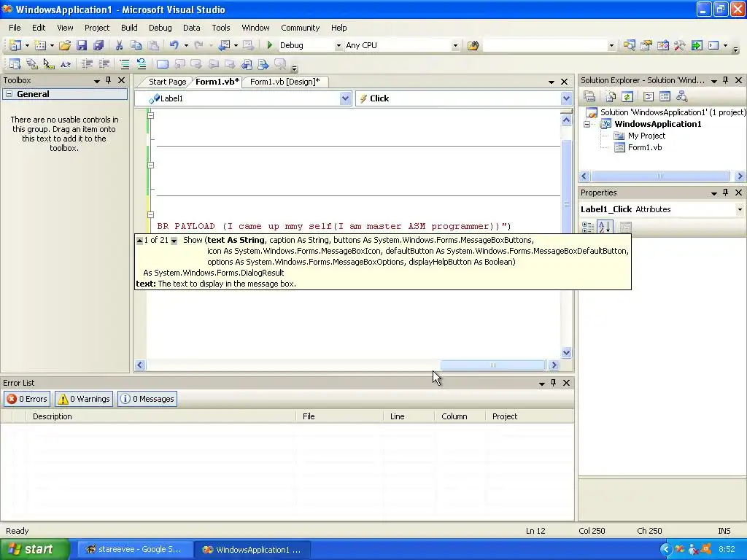Open the Debug menu
Screen dimensions: 747x560
160,28
